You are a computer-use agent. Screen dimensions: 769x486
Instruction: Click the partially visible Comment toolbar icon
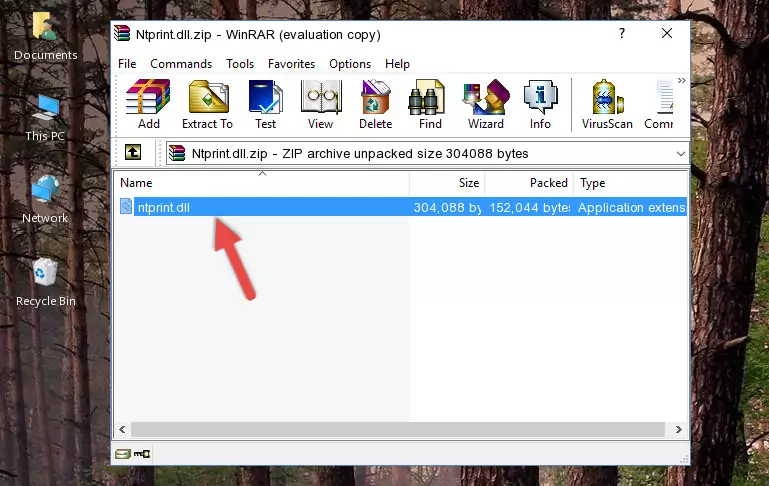coord(659,104)
